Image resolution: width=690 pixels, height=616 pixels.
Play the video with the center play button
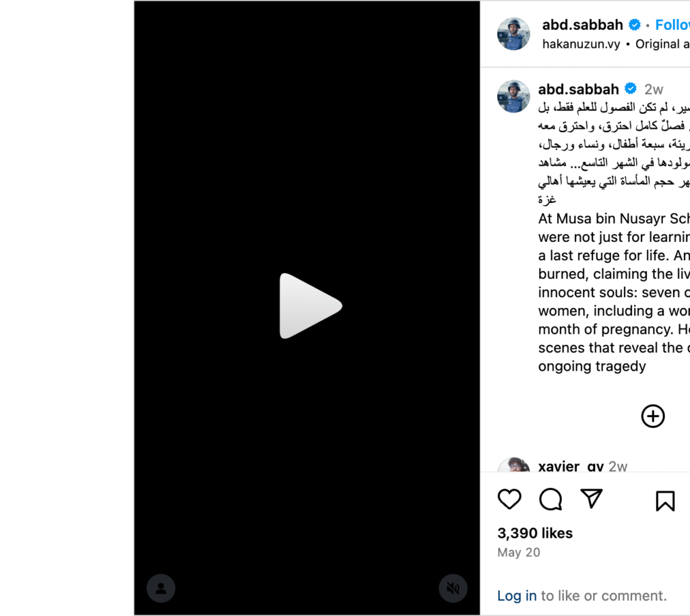pyautogui.click(x=310, y=306)
